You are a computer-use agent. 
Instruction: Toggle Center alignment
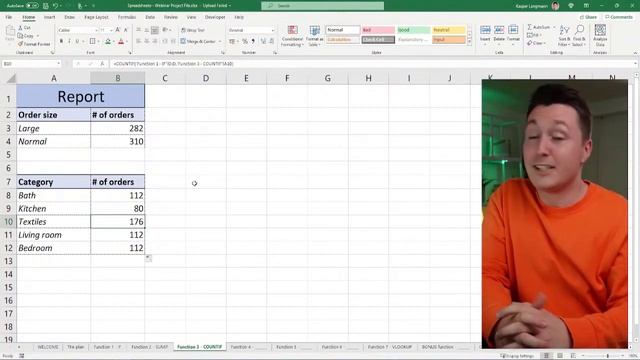click(x=147, y=41)
